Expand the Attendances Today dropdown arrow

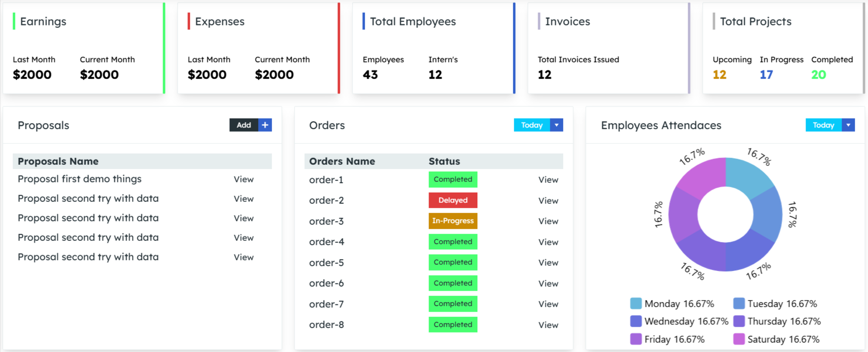(848, 125)
